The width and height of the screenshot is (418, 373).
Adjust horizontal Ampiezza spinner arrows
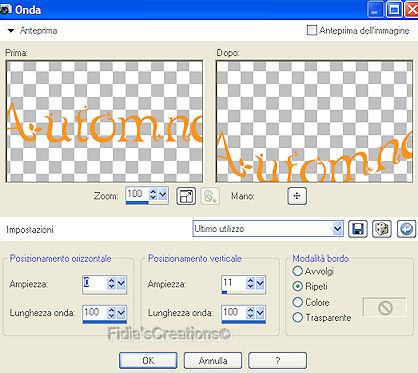(x=111, y=283)
